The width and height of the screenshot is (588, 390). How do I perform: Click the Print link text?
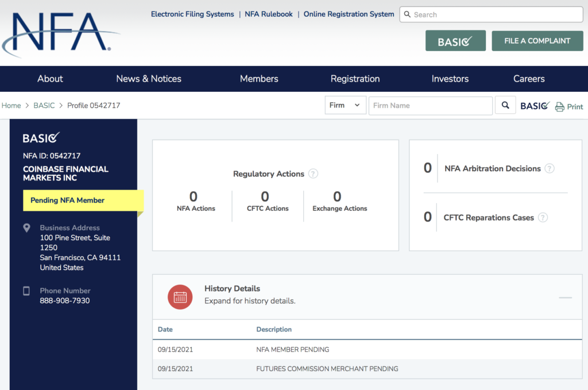(x=575, y=107)
